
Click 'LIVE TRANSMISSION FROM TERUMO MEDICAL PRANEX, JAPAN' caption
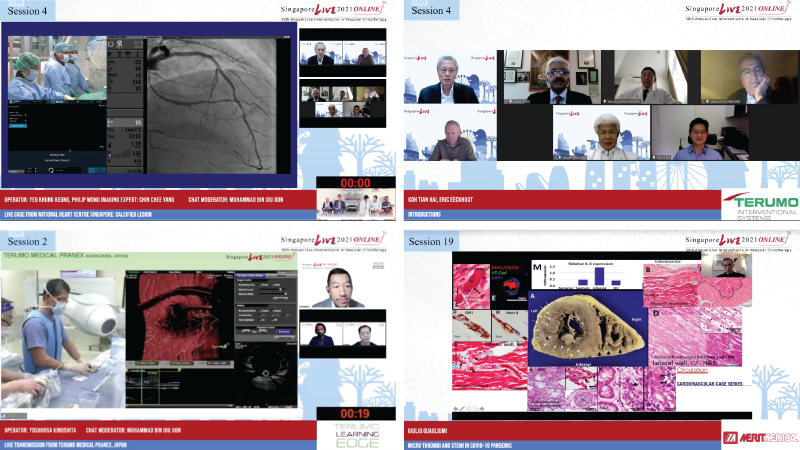tap(65, 445)
